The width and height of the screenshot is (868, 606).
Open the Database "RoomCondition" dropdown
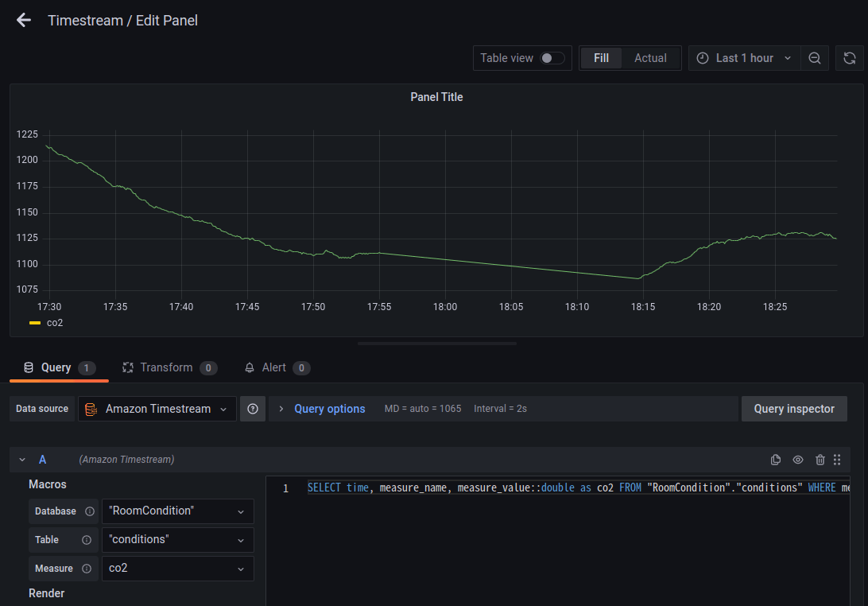(x=178, y=511)
